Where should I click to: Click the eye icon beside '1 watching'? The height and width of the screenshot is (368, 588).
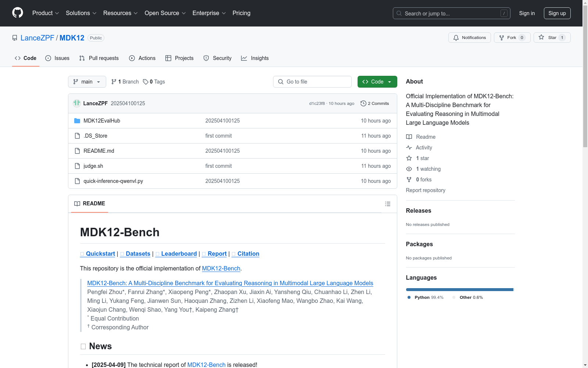(409, 169)
